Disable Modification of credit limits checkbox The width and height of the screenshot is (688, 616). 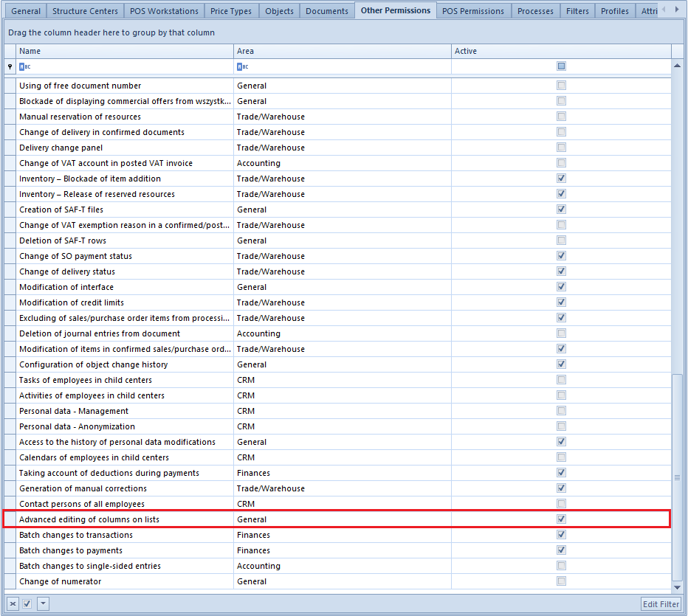tap(561, 302)
